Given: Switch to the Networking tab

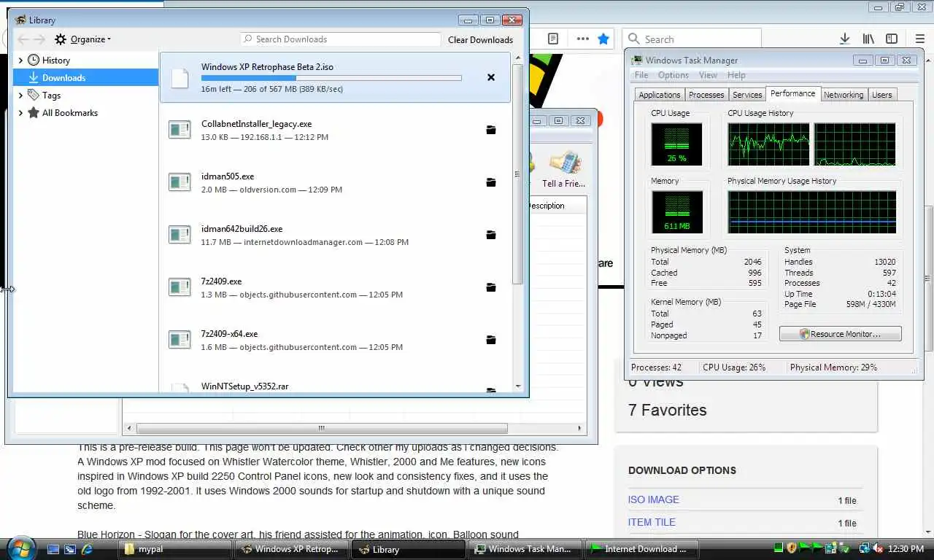Looking at the screenshot, I should click(843, 95).
